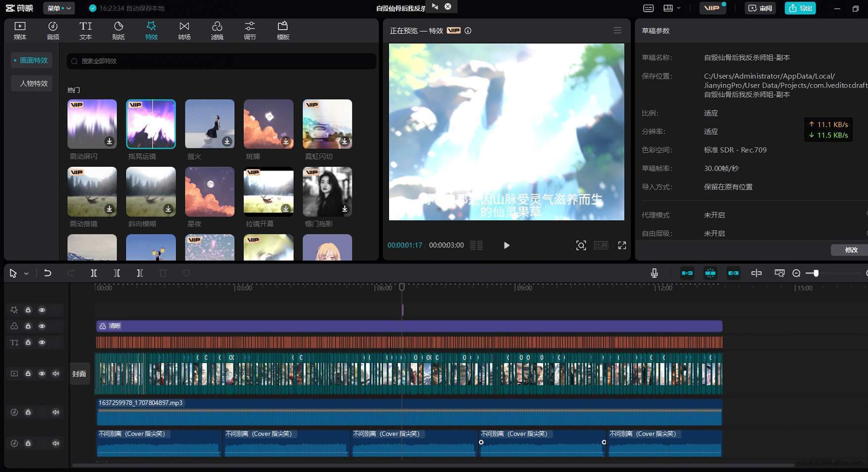
Task: Toggle clip linkage
Action: 733,273
